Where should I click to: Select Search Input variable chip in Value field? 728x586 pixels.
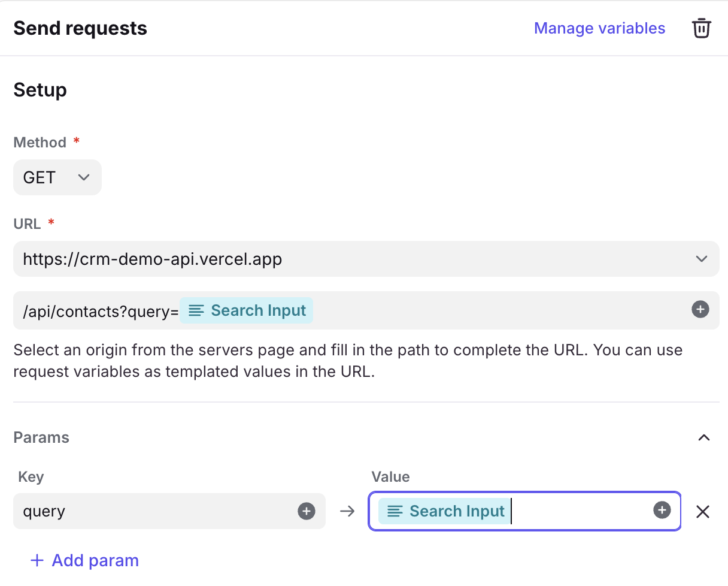click(445, 511)
